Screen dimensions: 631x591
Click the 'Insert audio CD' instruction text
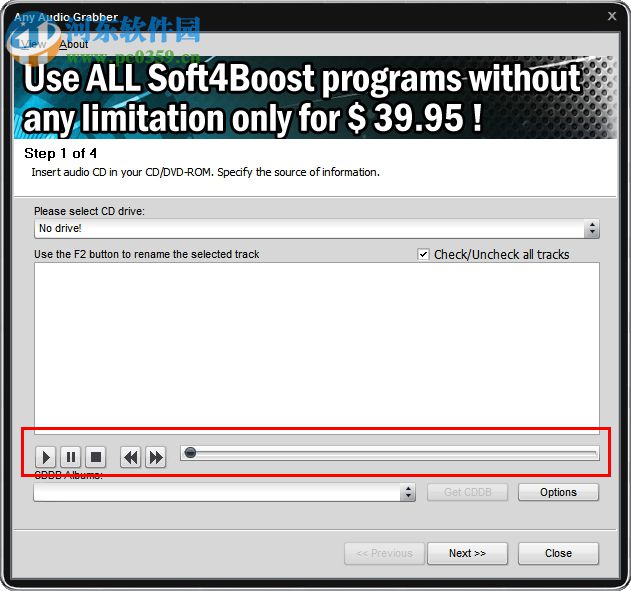pos(205,172)
